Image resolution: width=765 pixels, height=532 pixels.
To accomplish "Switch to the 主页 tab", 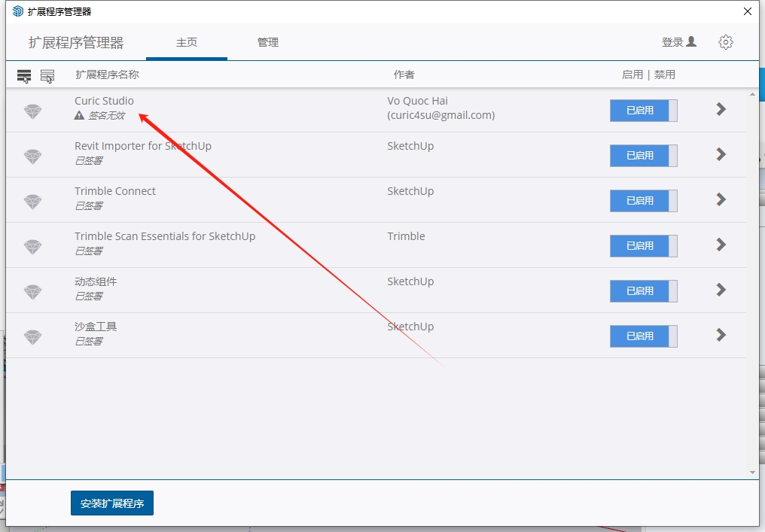I will (x=187, y=42).
